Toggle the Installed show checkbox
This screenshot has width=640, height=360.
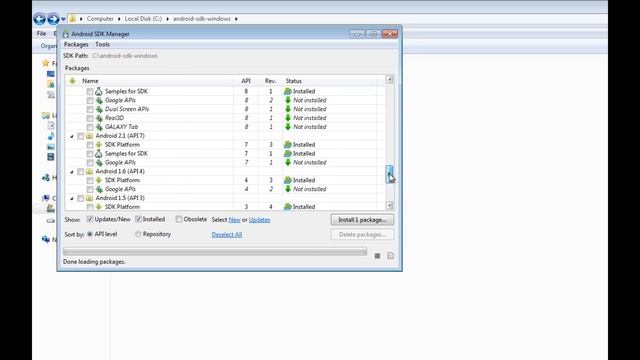pyautogui.click(x=138, y=219)
